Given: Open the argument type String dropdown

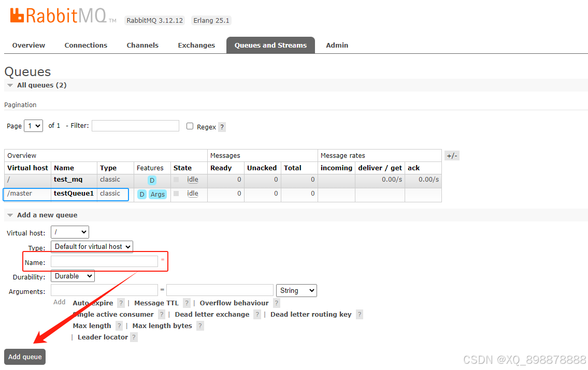Looking at the screenshot, I should pyautogui.click(x=296, y=291).
